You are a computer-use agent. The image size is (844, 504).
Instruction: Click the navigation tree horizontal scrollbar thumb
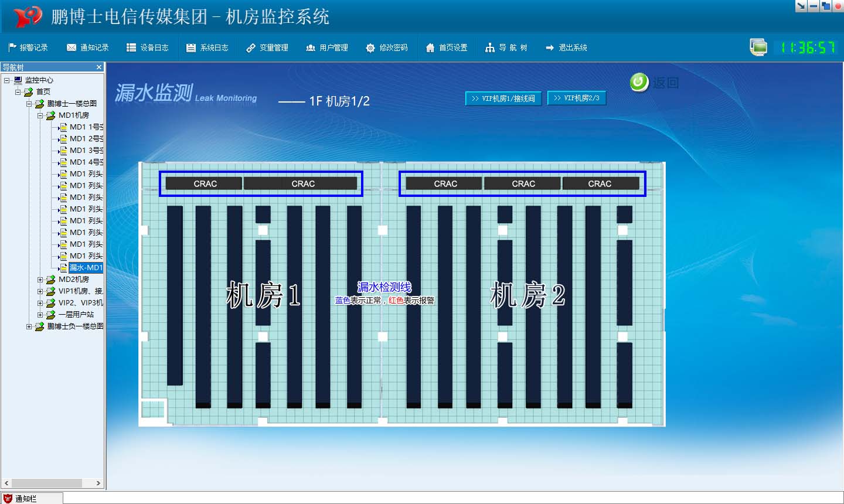coord(47,483)
